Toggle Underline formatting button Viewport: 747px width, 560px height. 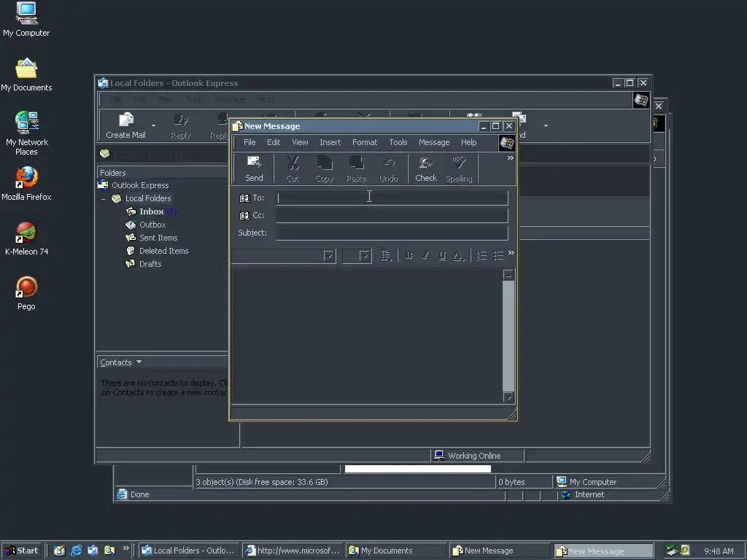[x=442, y=256]
